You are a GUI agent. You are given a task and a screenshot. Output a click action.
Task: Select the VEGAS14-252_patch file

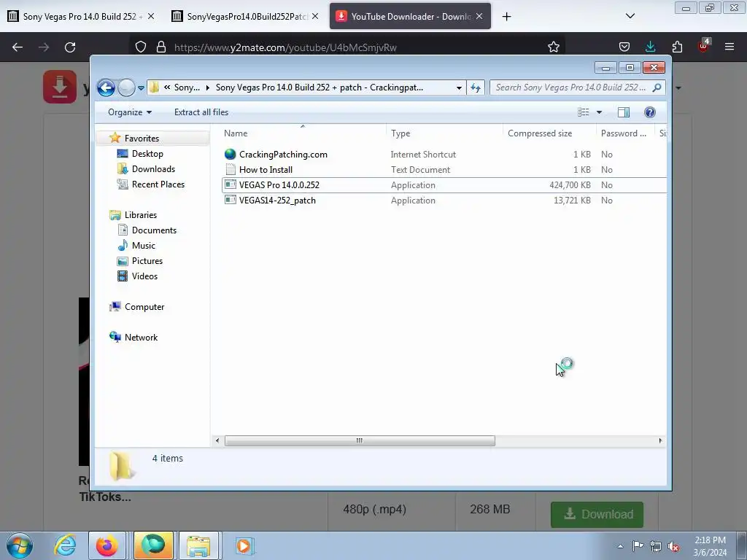click(277, 201)
